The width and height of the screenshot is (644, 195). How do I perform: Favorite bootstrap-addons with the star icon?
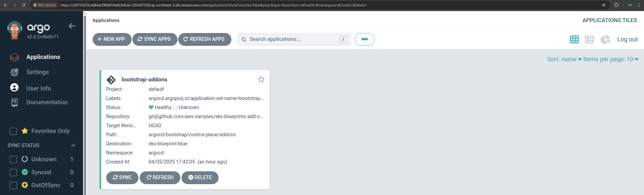tap(261, 79)
